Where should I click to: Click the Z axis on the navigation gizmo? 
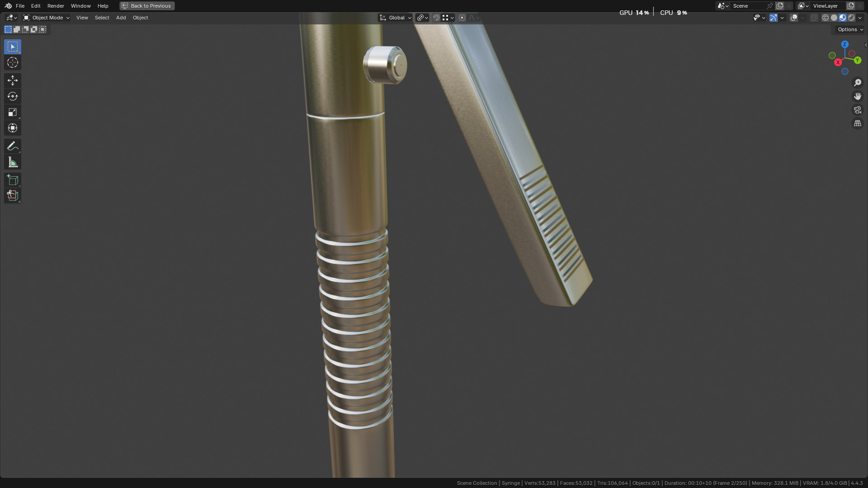844,44
